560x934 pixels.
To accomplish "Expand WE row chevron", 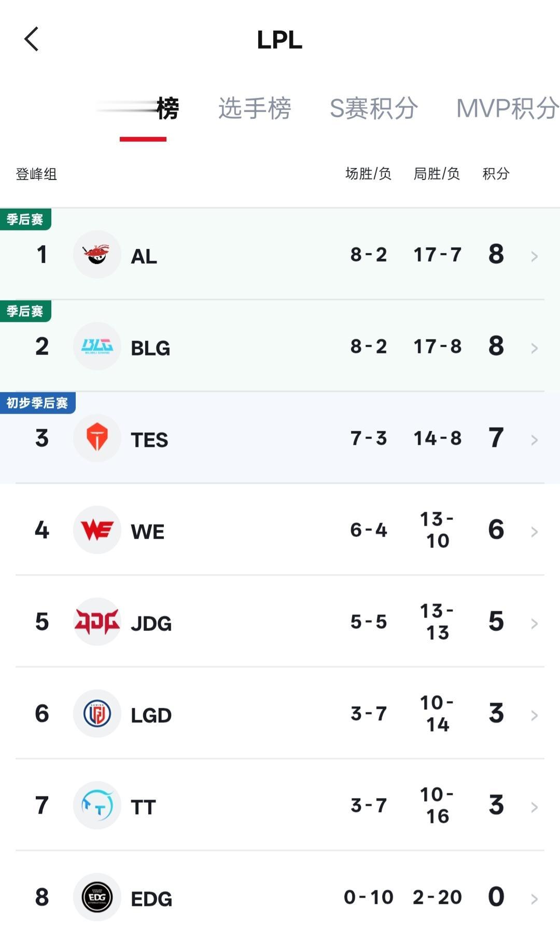I will [x=535, y=532].
